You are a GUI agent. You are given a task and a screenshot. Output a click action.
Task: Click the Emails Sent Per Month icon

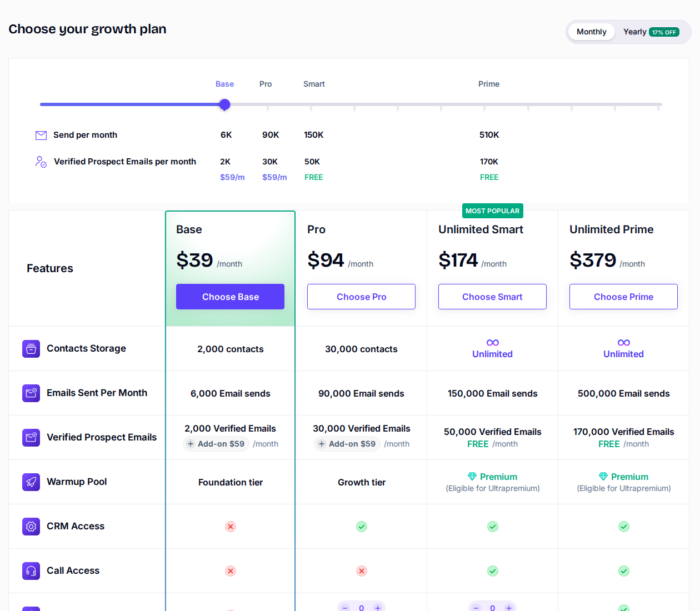(31, 393)
